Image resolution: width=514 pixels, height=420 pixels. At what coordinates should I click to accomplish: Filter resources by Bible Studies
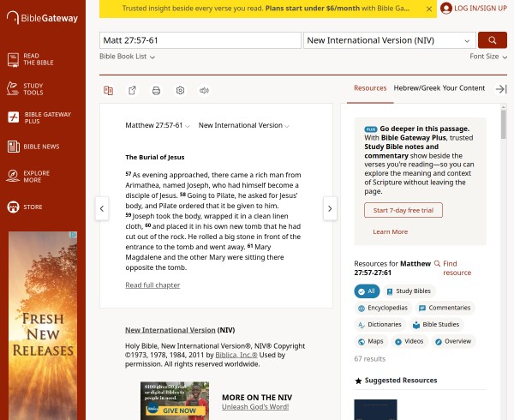[x=436, y=325]
